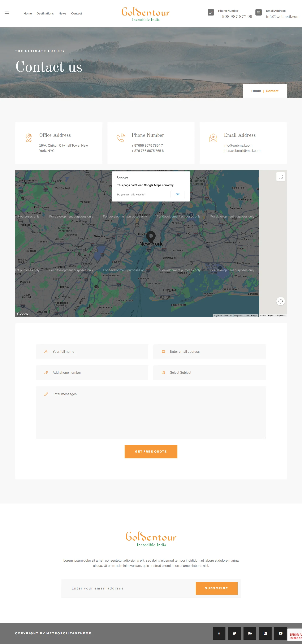This screenshot has height=644, width=302.
Task: Submit form with Get Free Quote button
Action: tap(151, 451)
